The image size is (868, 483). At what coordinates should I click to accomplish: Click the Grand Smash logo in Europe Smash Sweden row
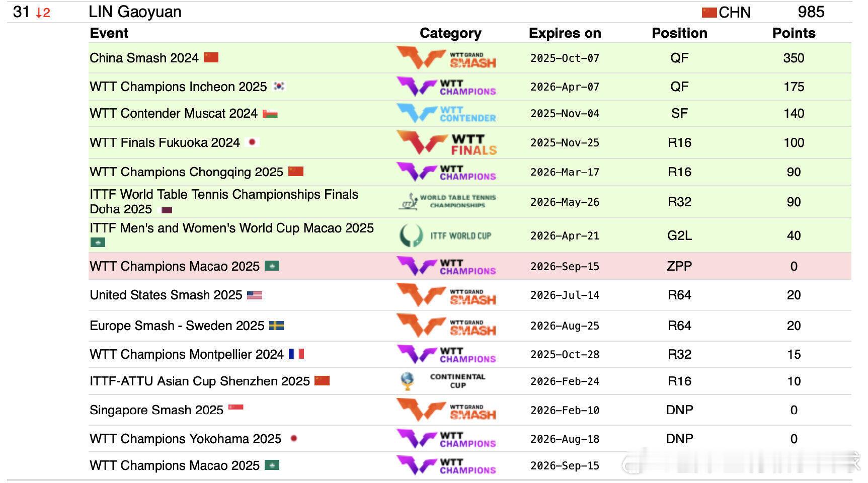pyautogui.click(x=446, y=326)
